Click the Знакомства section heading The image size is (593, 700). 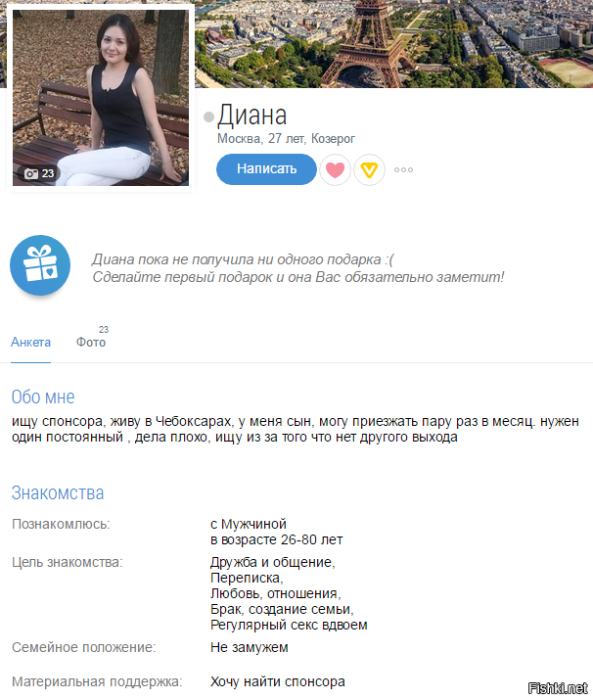[58, 492]
